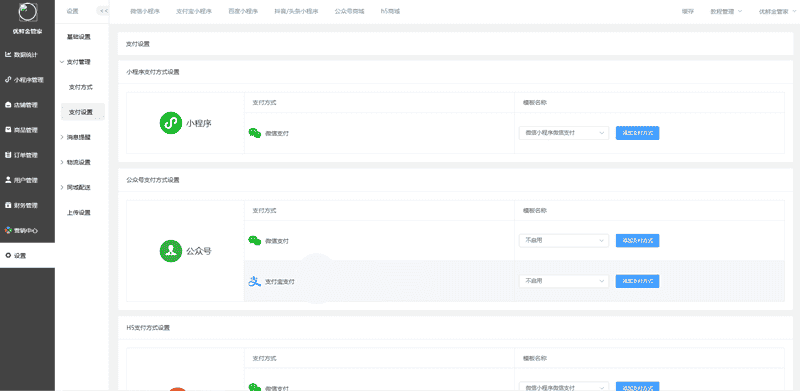Switch to the 百度小程序 tab
Screen dimensions: 800x391
tap(243, 11)
